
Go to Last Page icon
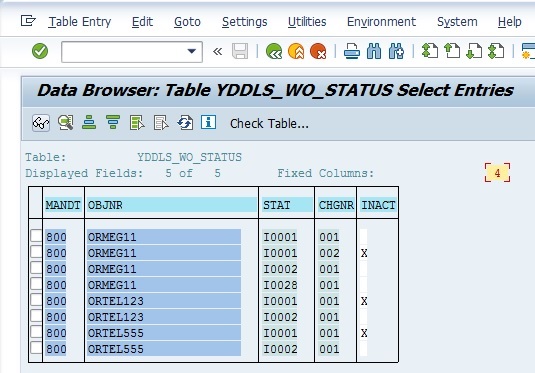point(496,52)
